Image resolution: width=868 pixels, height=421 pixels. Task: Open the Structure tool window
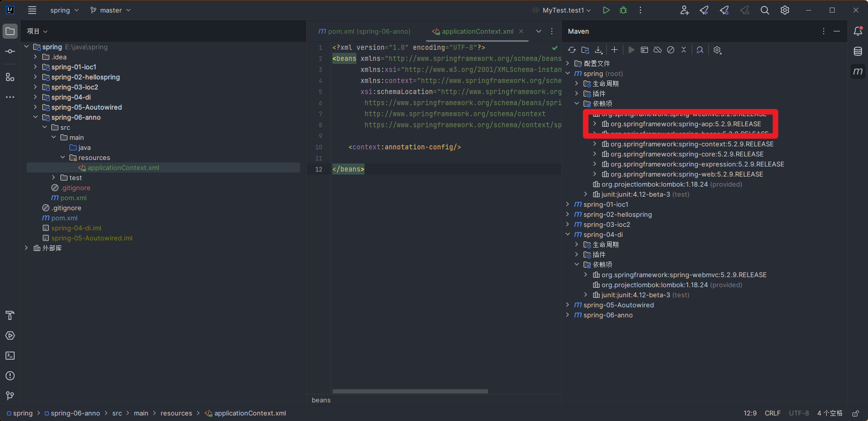coord(10,77)
